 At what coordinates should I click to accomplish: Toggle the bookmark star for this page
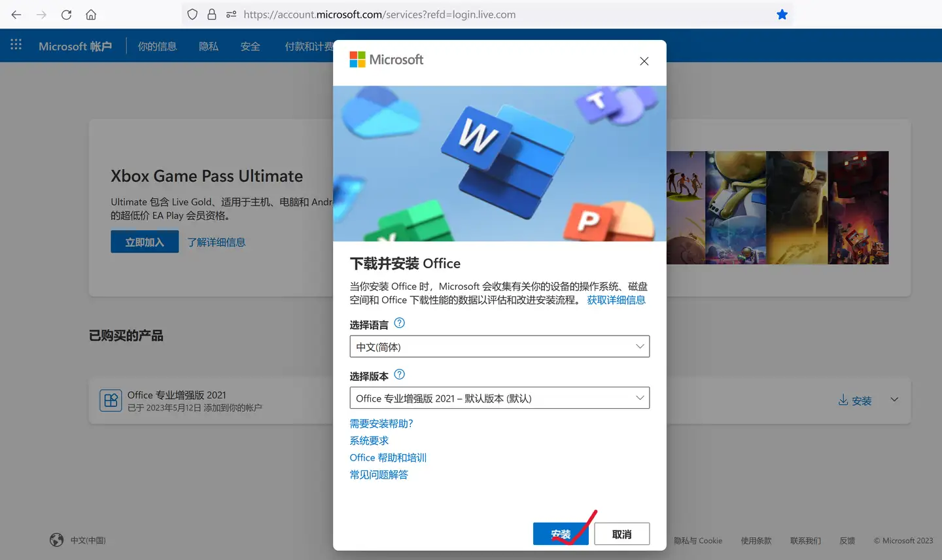782,14
